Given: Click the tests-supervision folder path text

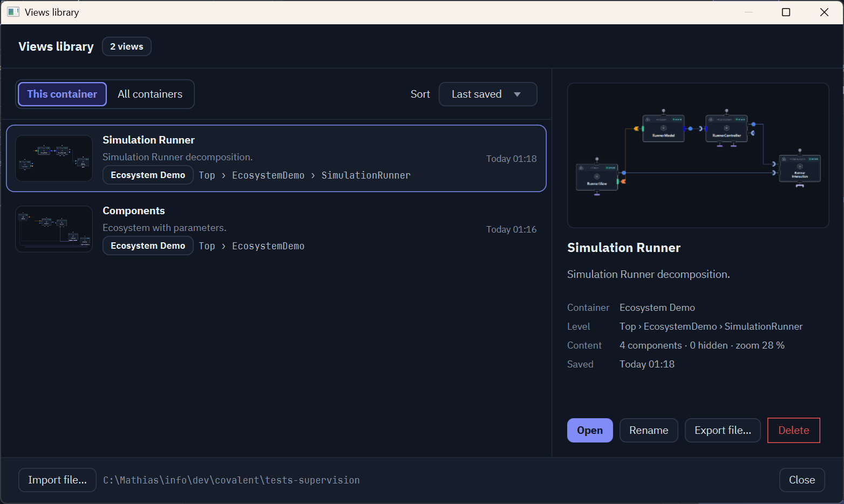Looking at the screenshot, I should 232,480.
